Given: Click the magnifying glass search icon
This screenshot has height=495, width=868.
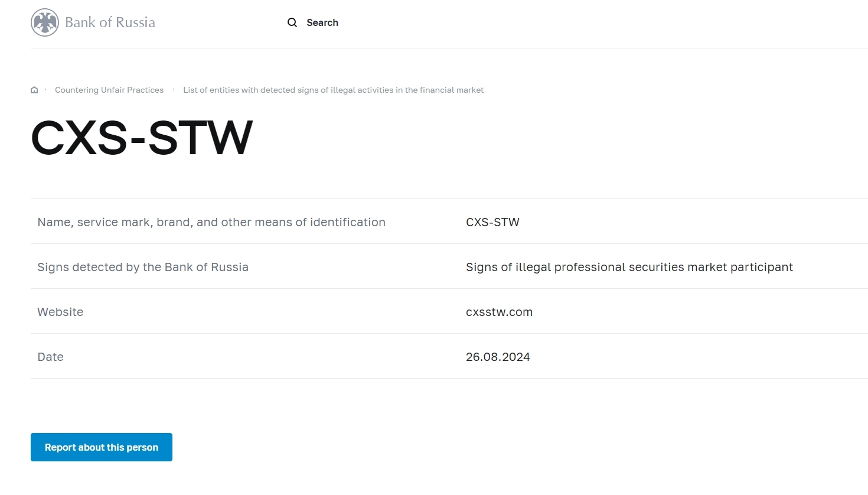Looking at the screenshot, I should coord(292,22).
